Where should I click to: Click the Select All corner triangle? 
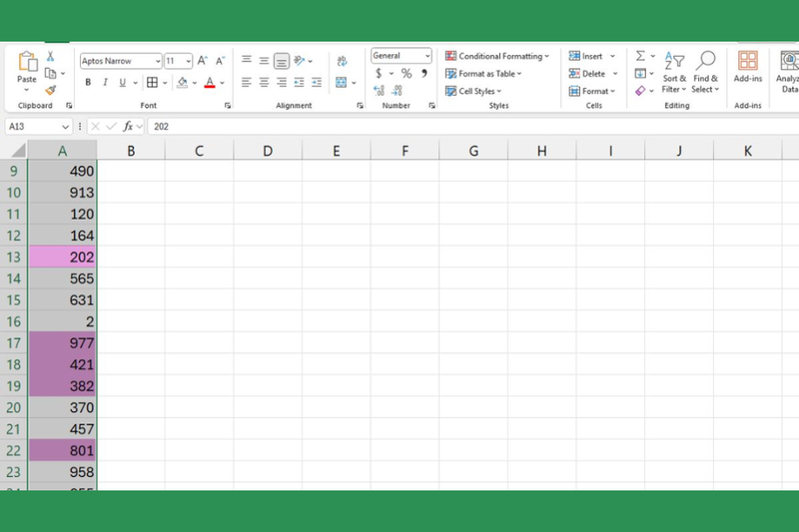(18, 150)
